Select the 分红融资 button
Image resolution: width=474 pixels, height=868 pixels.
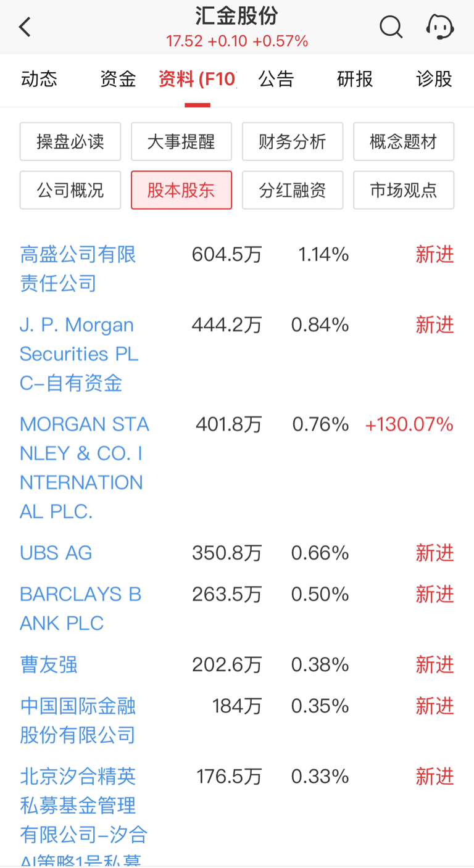(x=293, y=190)
